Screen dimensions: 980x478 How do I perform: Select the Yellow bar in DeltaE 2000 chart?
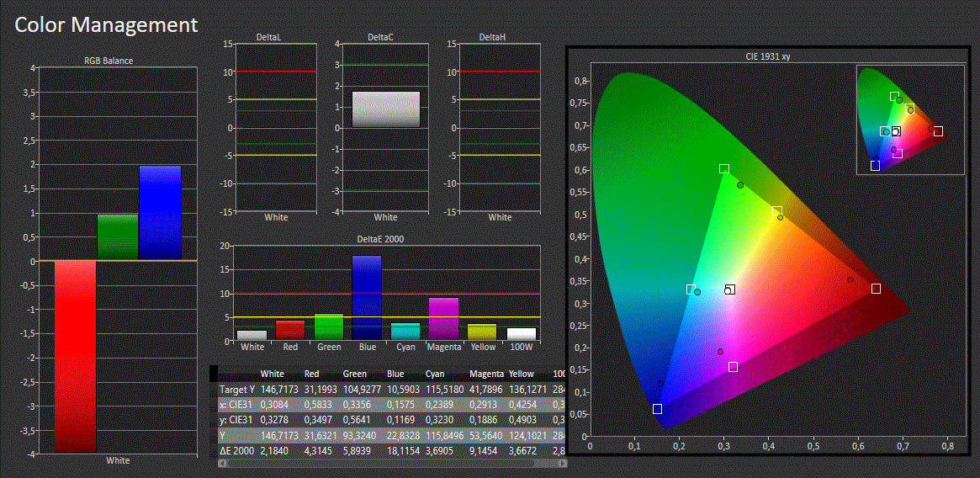point(482,332)
